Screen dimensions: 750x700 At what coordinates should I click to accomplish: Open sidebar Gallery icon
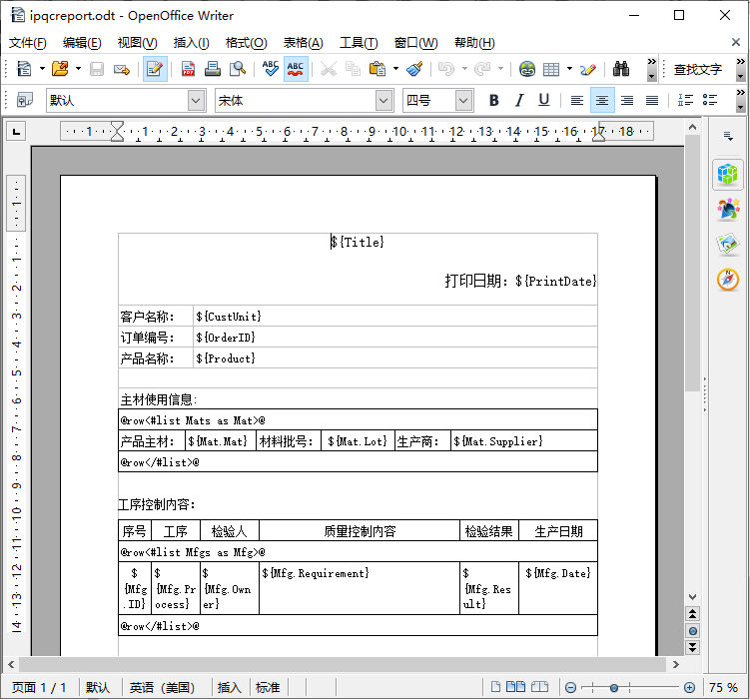[x=728, y=244]
